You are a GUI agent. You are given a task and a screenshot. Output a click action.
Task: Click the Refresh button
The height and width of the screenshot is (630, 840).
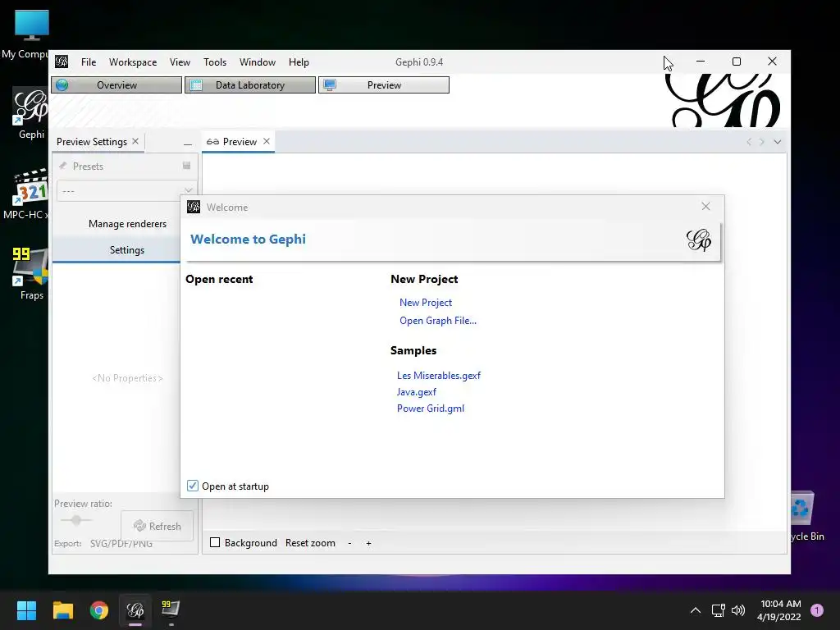[x=157, y=526]
